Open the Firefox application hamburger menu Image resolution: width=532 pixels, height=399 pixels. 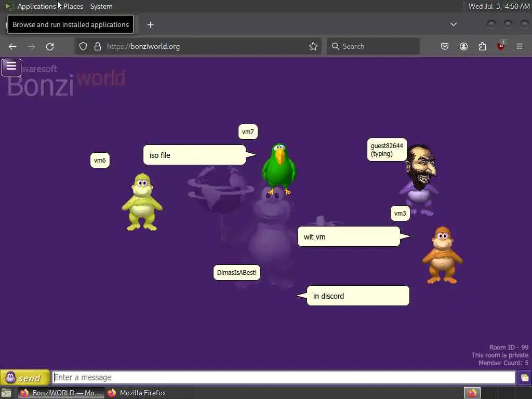point(520,46)
